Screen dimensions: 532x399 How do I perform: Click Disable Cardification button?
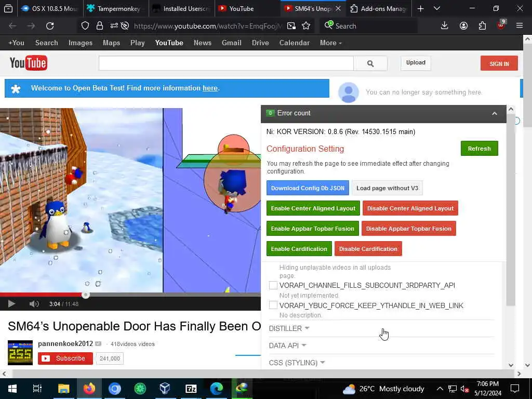click(x=368, y=249)
